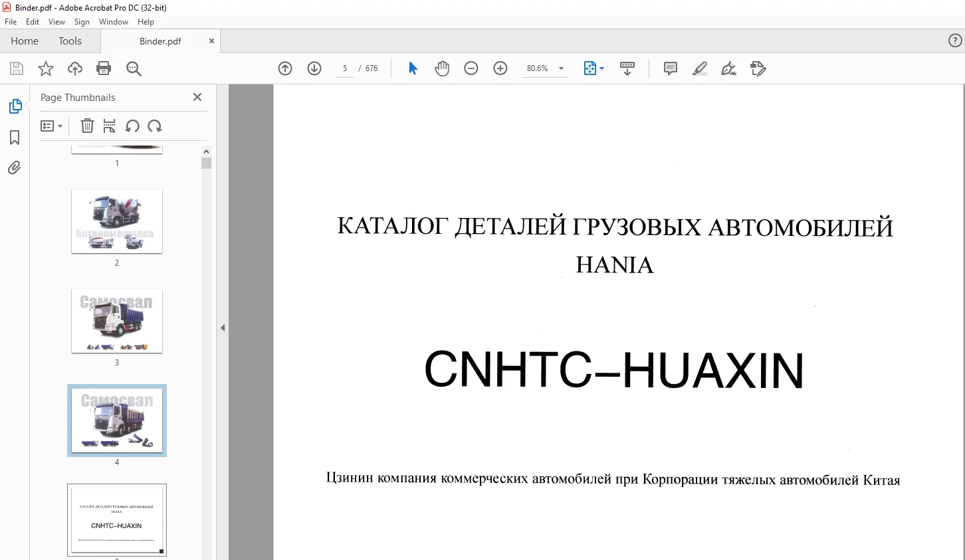
Task: Open the Acrobat help question mark
Action: pyautogui.click(x=955, y=41)
